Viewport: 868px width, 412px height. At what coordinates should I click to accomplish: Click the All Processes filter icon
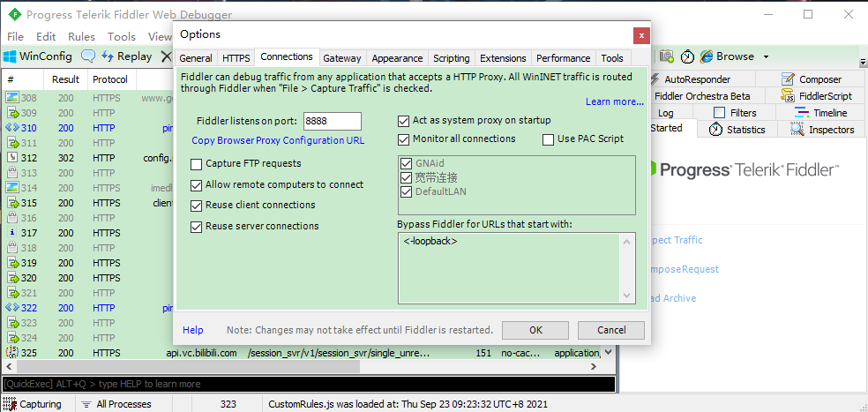click(86, 404)
